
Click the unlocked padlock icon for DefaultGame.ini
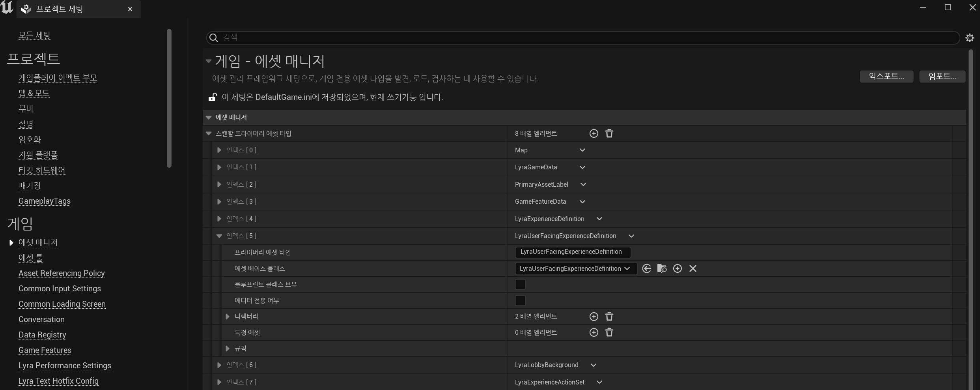coord(213,97)
